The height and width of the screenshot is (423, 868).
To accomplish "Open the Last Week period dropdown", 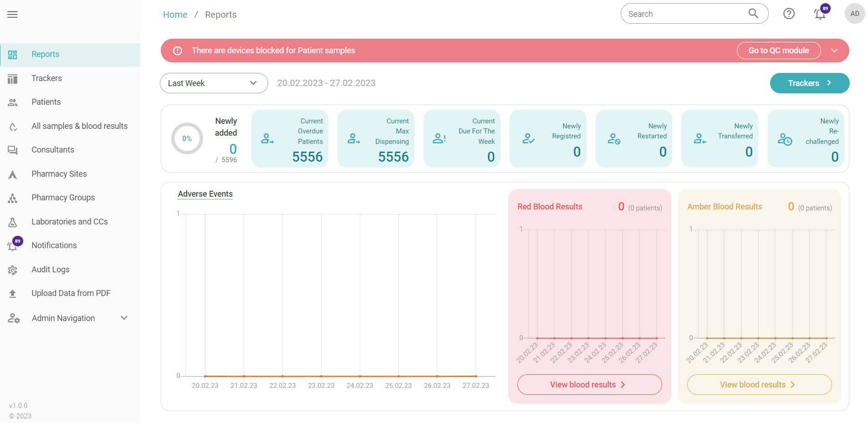I will click(214, 83).
